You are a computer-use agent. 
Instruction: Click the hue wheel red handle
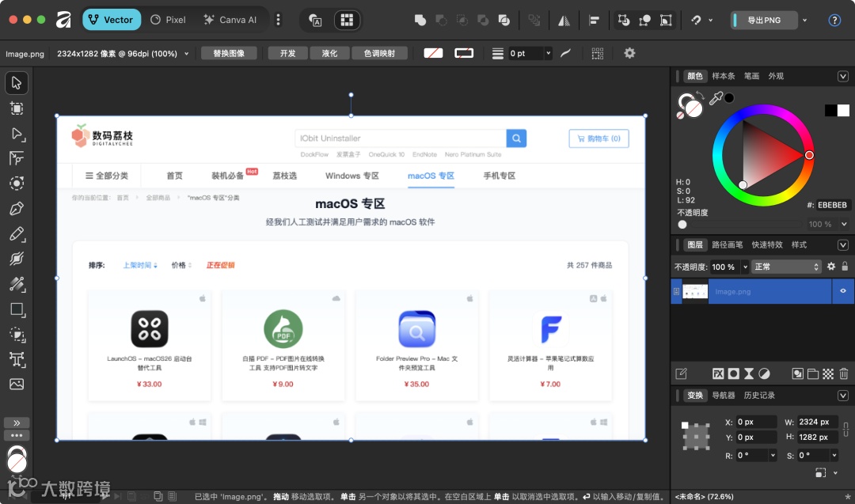809,155
